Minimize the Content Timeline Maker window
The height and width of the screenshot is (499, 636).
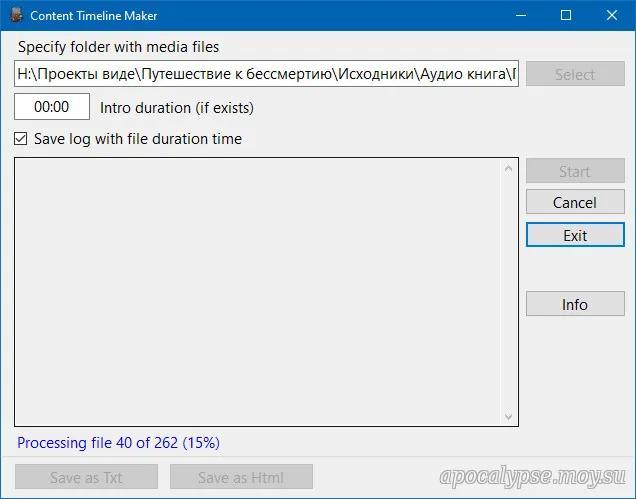(520, 15)
